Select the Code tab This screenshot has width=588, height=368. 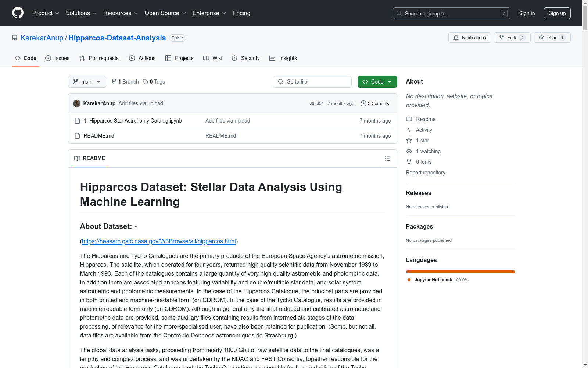(x=26, y=58)
